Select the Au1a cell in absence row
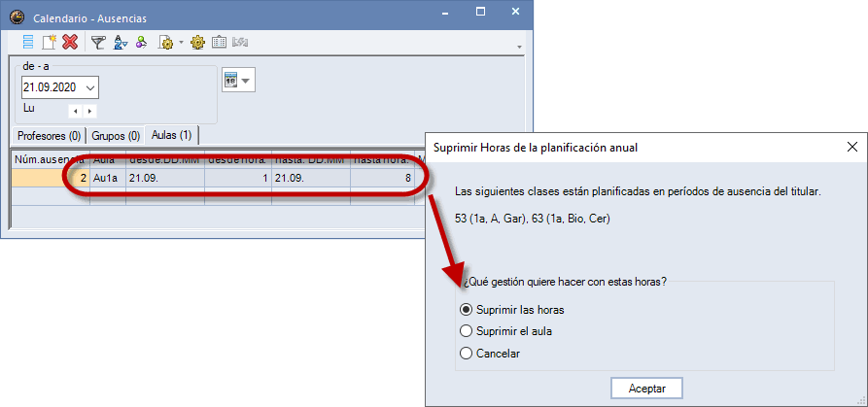The width and height of the screenshot is (868, 407). pos(108,178)
